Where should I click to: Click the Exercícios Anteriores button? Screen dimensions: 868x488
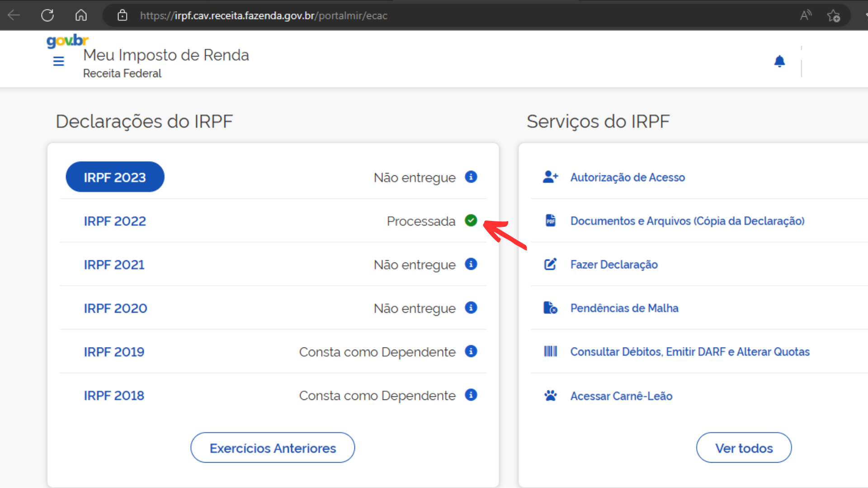273,448
